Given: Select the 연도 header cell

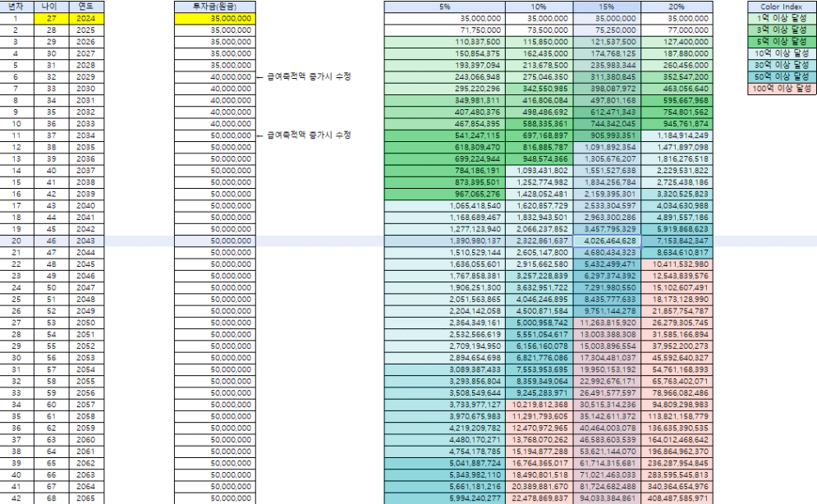Looking at the screenshot, I should click(x=86, y=5).
